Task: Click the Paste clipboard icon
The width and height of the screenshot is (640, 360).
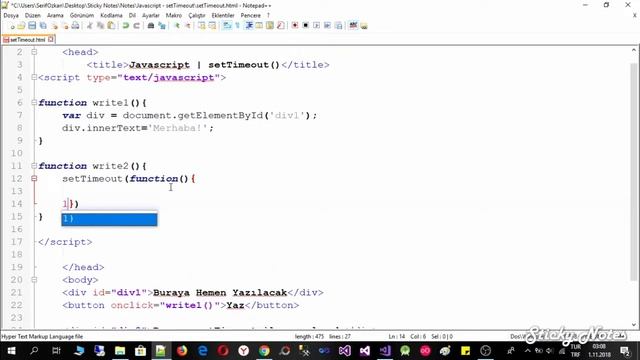Action: tap(111, 26)
